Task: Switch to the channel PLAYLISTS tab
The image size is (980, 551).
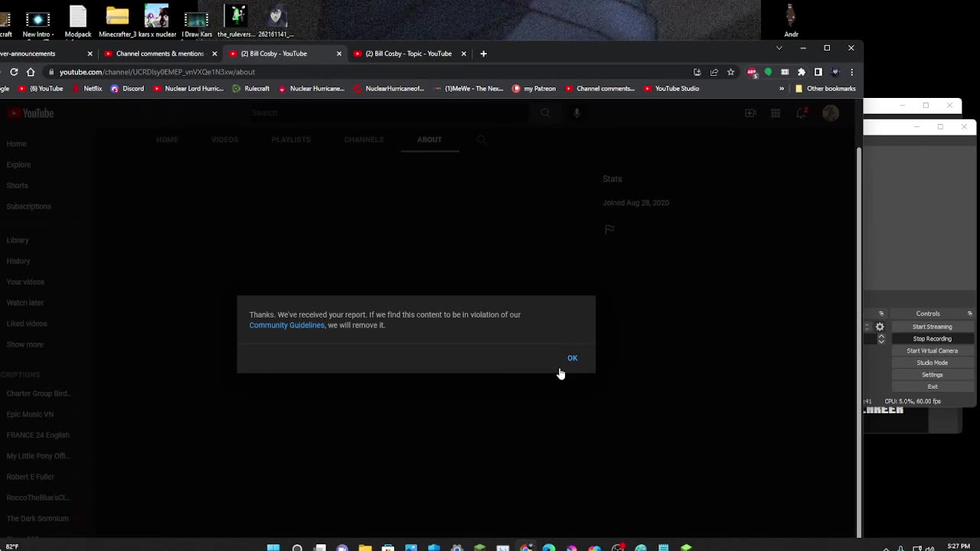Action: coord(291,140)
